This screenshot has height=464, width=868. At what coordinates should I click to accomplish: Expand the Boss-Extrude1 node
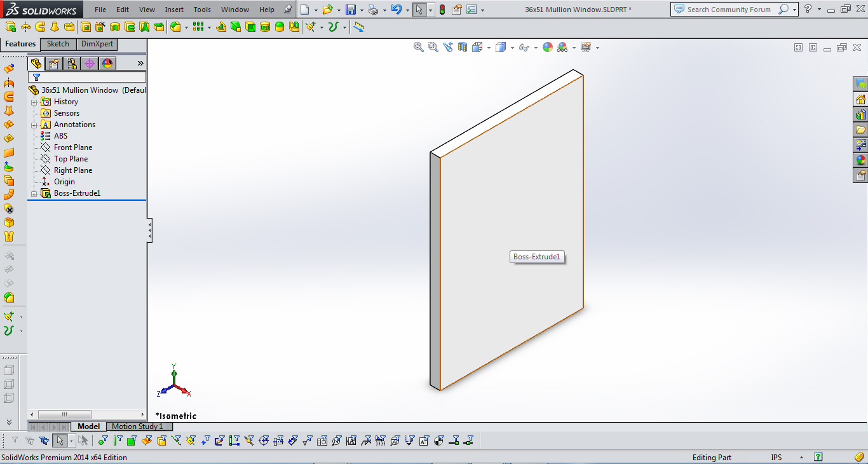34,193
